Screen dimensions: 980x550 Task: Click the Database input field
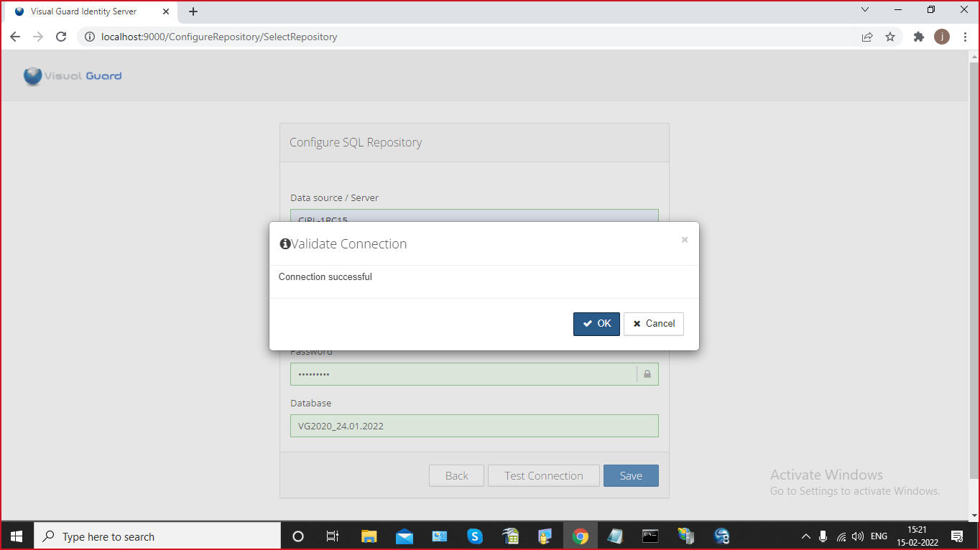[x=474, y=425]
